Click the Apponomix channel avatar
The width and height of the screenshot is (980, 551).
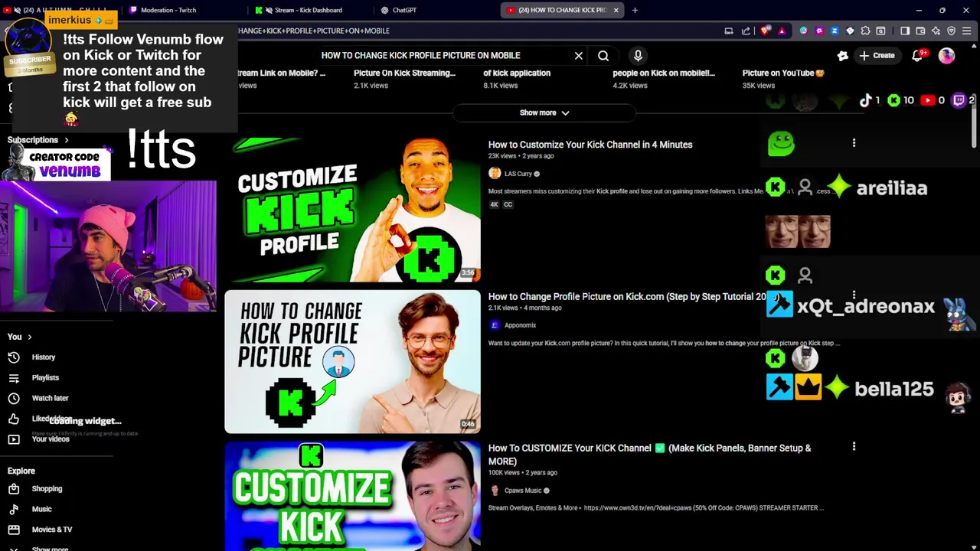tap(495, 325)
